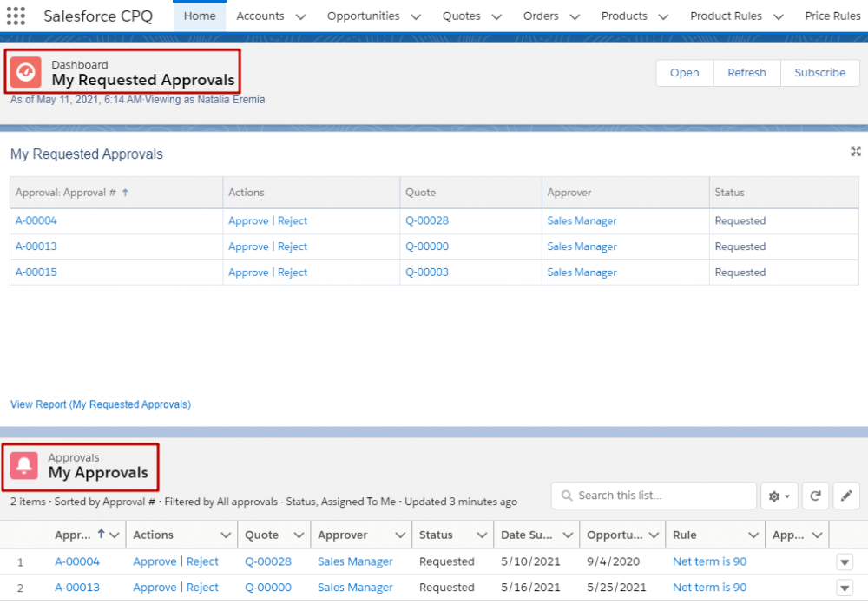Click the dashboard gauge icon

pos(25,72)
